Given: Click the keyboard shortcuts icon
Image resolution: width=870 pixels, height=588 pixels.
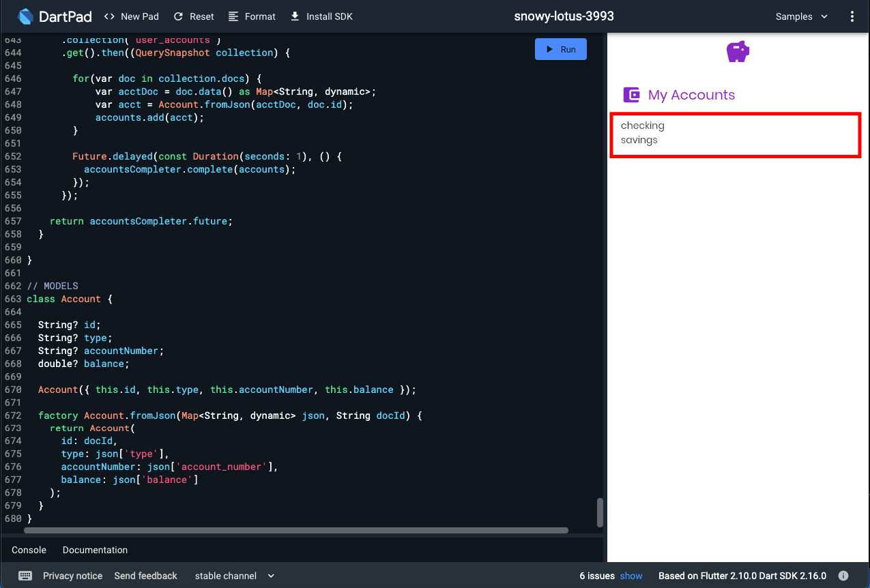Looking at the screenshot, I should point(25,576).
